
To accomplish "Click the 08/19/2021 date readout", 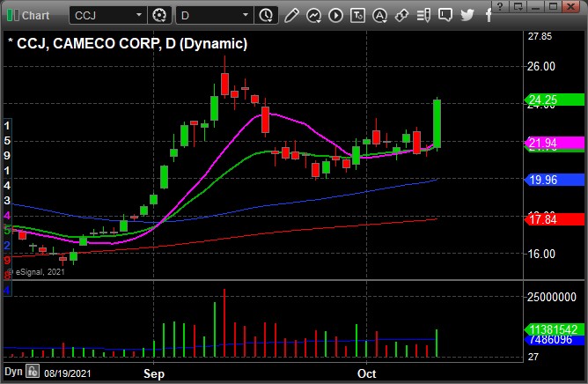I will (68, 373).
